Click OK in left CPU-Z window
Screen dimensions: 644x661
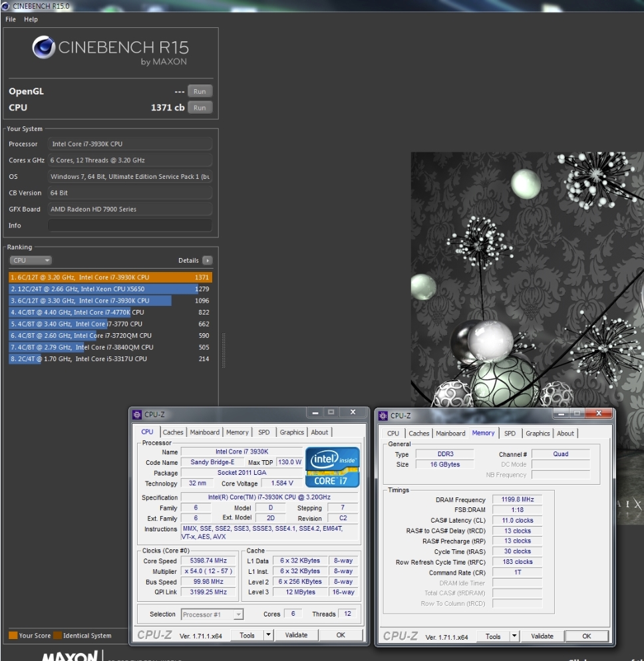(x=341, y=635)
